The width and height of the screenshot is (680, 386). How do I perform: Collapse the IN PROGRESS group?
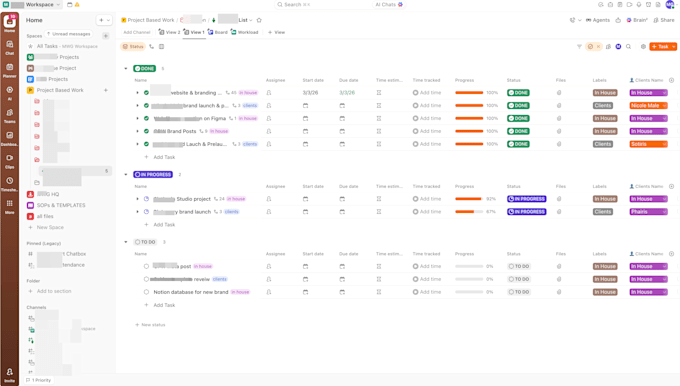point(126,175)
